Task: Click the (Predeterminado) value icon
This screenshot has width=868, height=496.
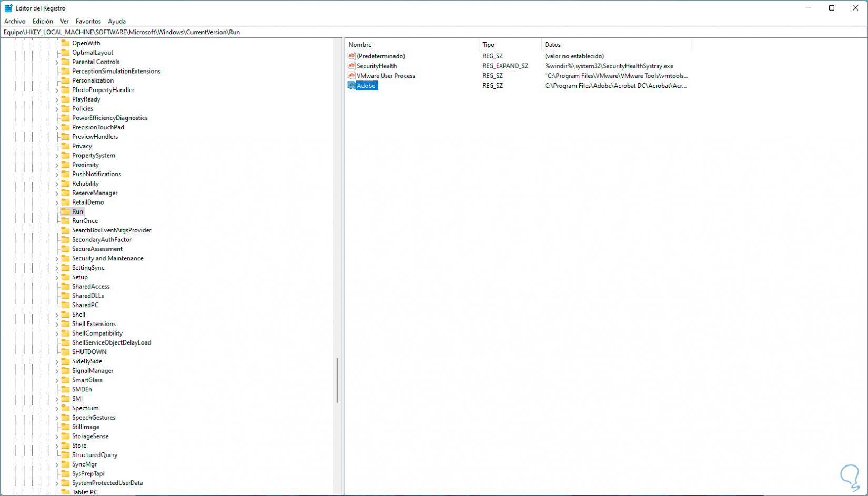Action: (x=351, y=56)
